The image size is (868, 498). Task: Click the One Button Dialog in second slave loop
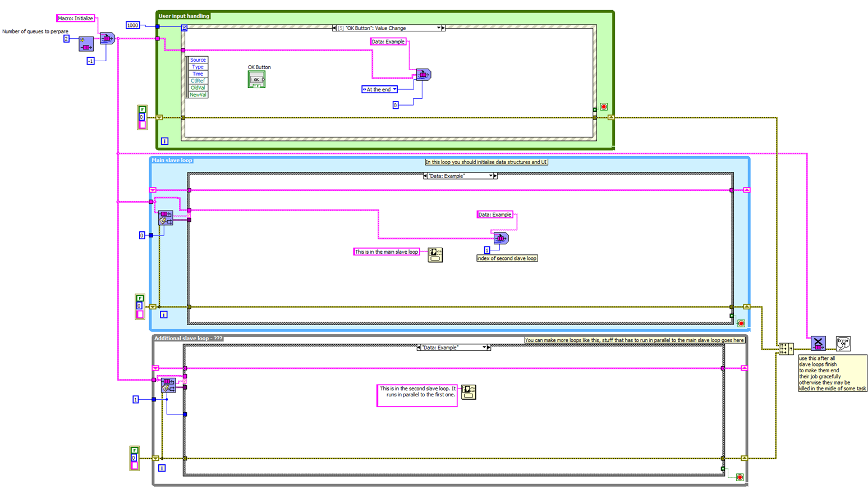(469, 392)
